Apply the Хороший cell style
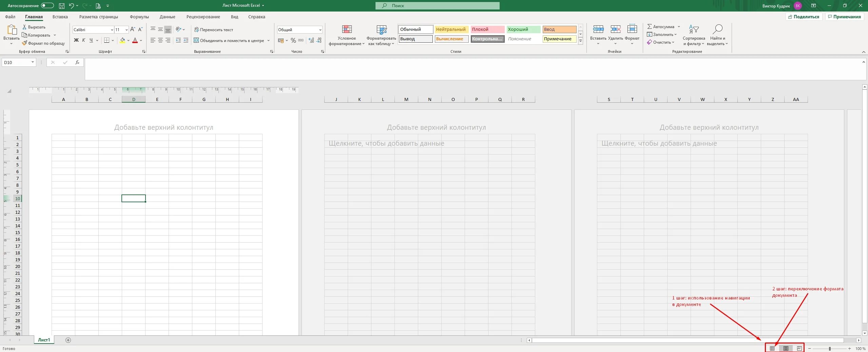This screenshot has height=352, width=868. pos(523,29)
